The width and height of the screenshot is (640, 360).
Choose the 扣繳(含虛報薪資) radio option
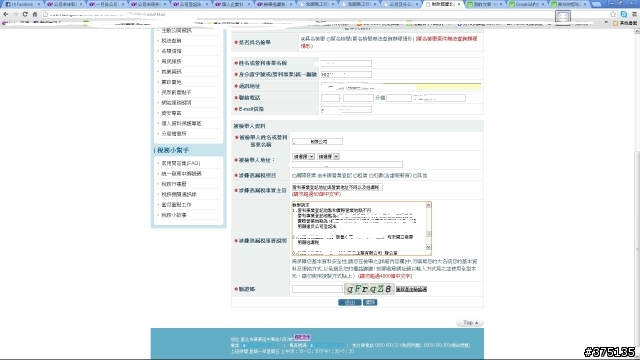(371, 176)
